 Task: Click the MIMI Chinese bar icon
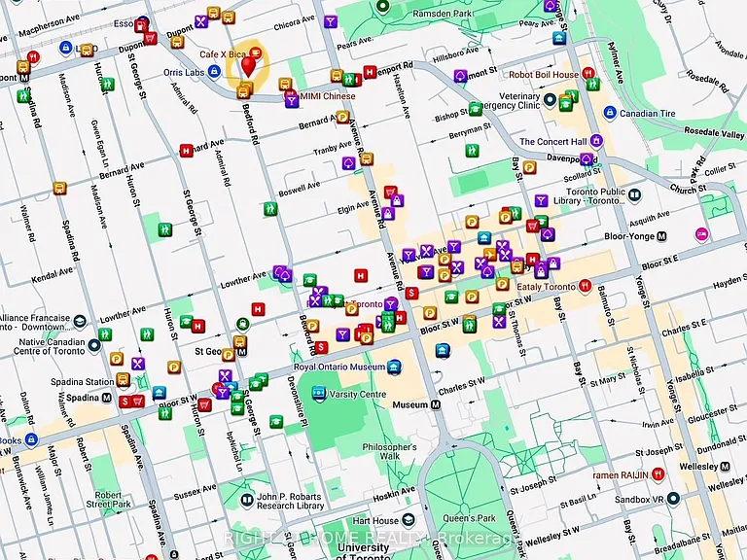(x=292, y=99)
